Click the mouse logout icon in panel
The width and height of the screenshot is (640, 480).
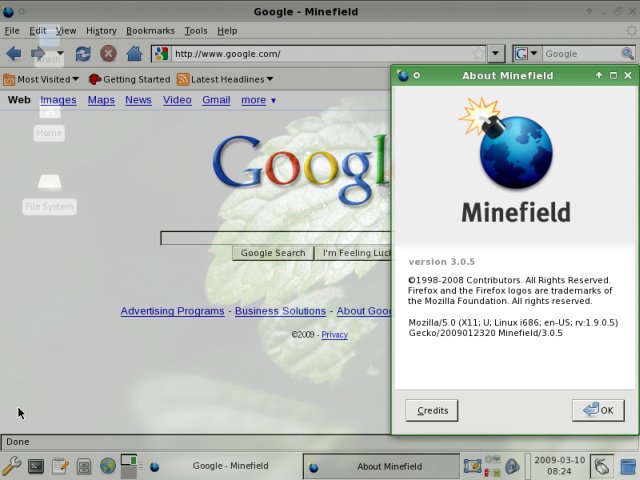(x=602, y=466)
